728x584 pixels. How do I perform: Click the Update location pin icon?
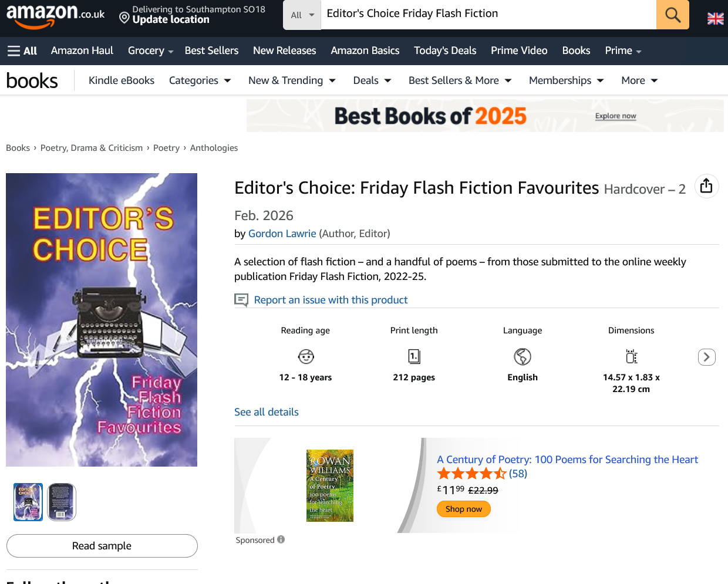[x=124, y=18]
